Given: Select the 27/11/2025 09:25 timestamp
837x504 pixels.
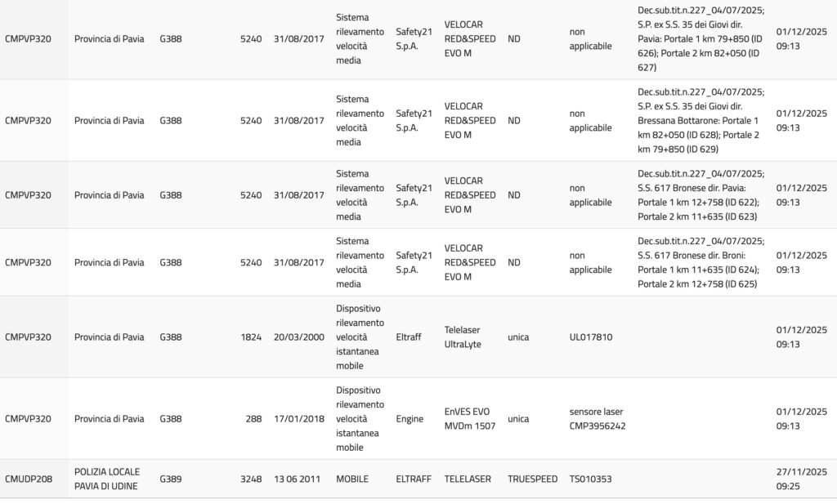Looking at the screenshot, I should click(801, 479).
